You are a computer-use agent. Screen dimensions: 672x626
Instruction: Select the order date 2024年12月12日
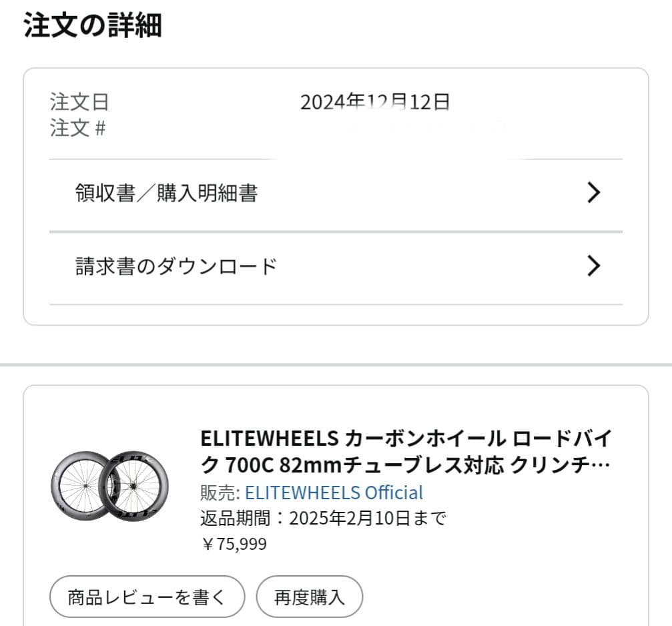376,102
